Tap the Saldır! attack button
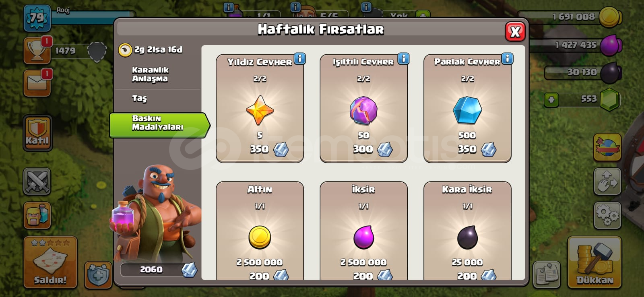Image resolution: width=644 pixels, height=297 pixels. (50, 262)
